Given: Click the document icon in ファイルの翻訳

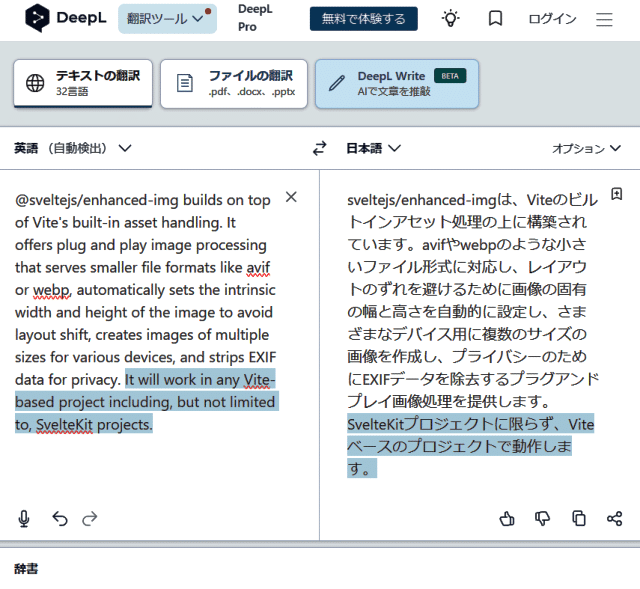Looking at the screenshot, I should [184, 83].
